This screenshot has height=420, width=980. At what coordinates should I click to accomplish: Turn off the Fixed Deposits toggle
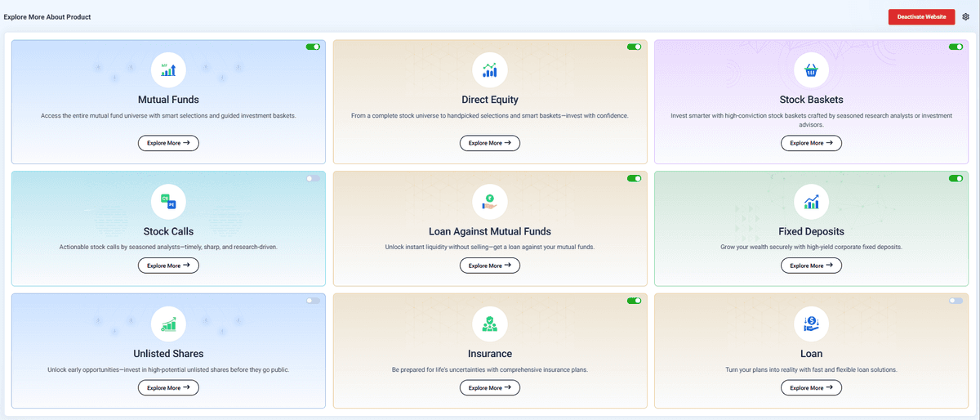pyautogui.click(x=955, y=178)
